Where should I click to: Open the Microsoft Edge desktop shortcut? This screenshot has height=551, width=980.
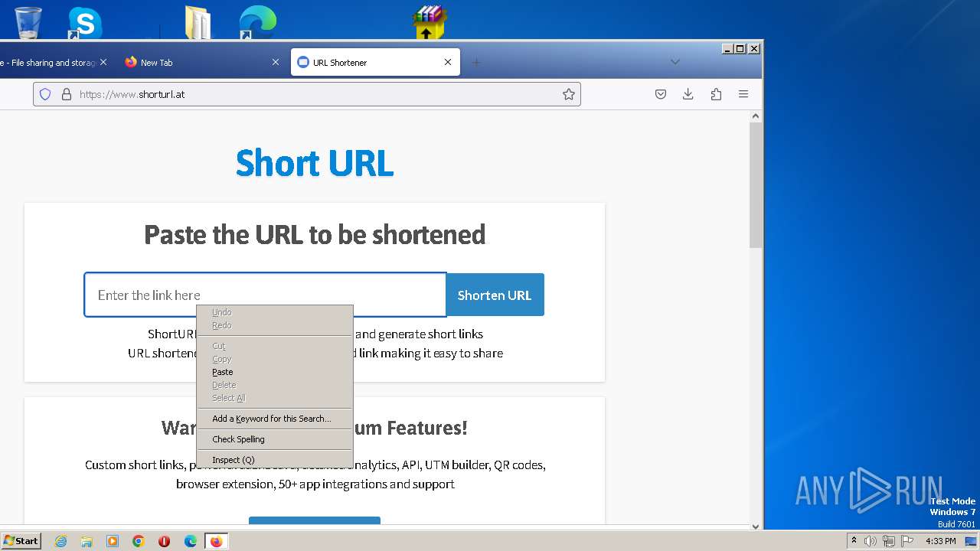pos(257,22)
